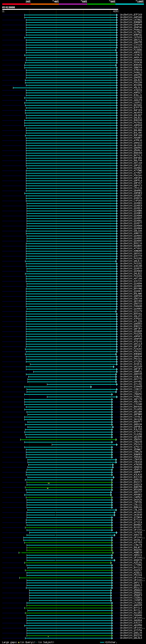Select the UniRef100_C6THI6 label
This screenshot has width=146, height=644.
click(x=131, y=37)
